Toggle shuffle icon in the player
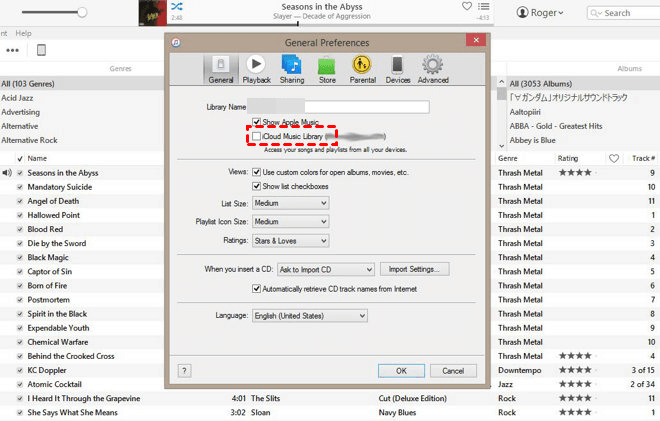The width and height of the screenshot is (660, 421). click(177, 6)
